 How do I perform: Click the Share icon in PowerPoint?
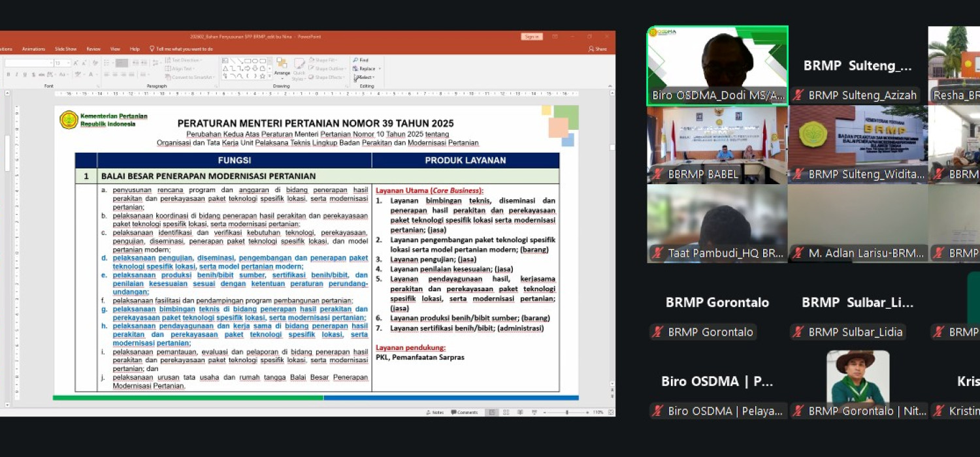click(598, 49)
